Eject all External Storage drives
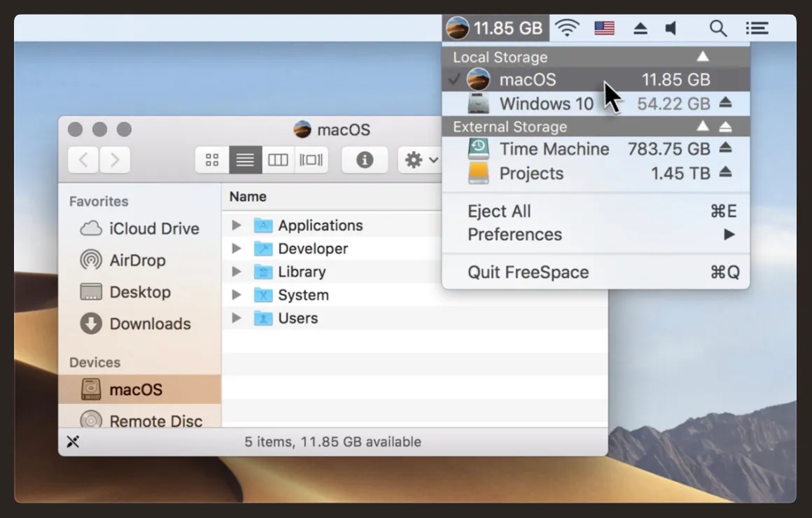This screenshot has height=518, width=812. click(725, 127)
